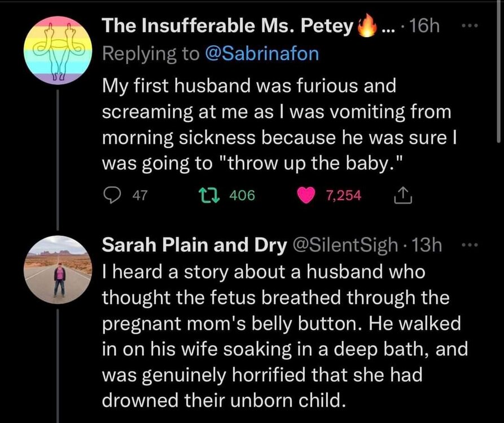Viewport: 504px width, 423px height.
Task: Open the 'throw up the baby' tweet text
Action: (277, 125)
